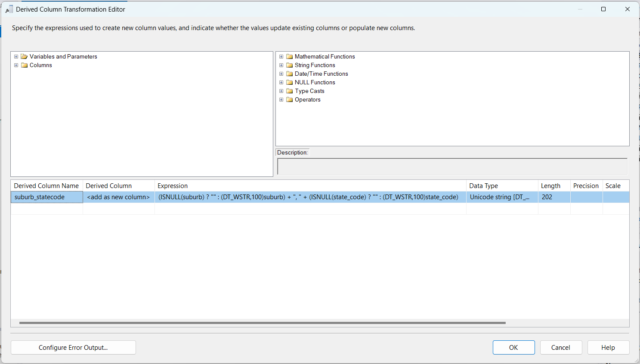Select the NULL Functions tree label
This screenshot has height=364, width=640.
point(315,82)
